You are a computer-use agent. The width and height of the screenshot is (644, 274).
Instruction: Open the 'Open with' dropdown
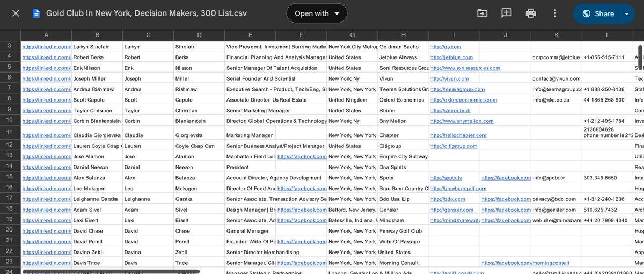(317, 13)
